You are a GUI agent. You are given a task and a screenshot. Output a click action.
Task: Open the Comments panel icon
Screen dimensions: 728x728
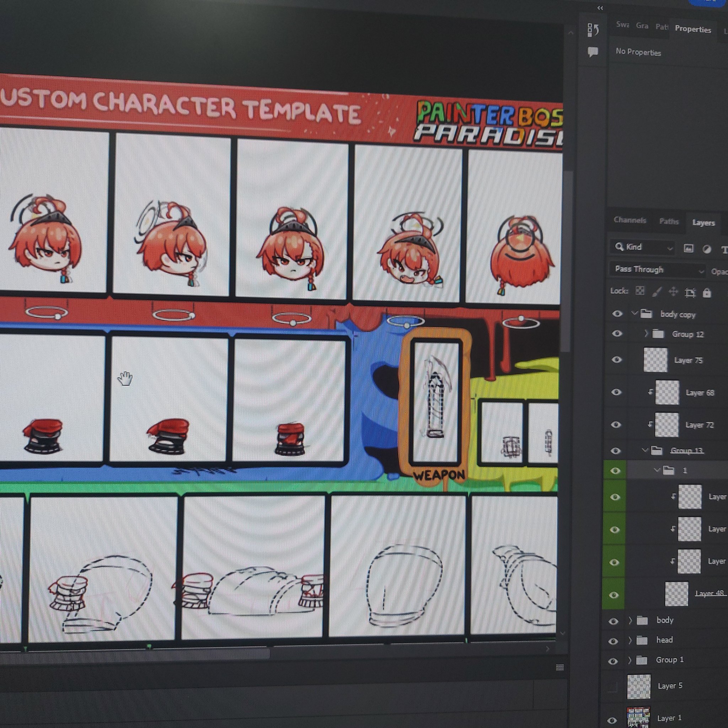[x=593, y=52]
